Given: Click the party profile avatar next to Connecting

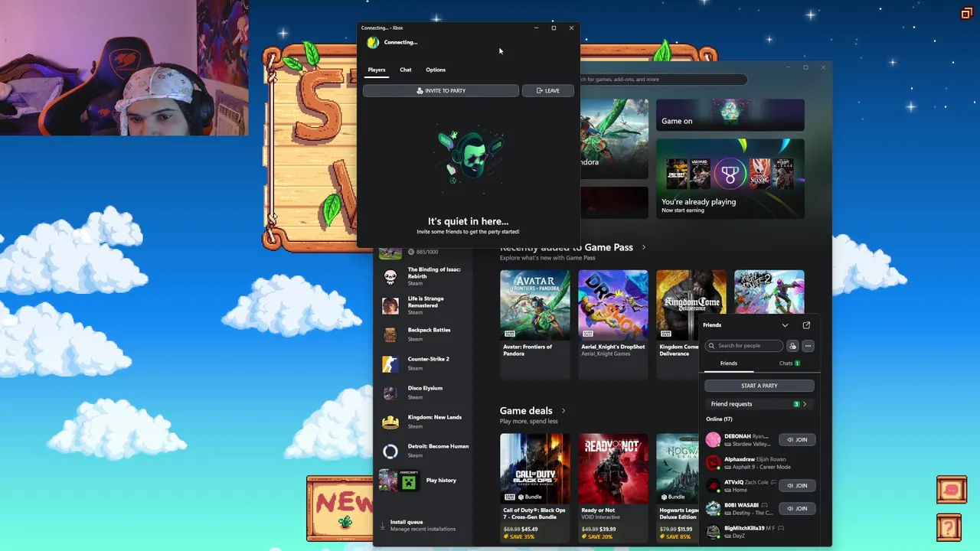Looking at the screenshot, I should tap(373, 43).
